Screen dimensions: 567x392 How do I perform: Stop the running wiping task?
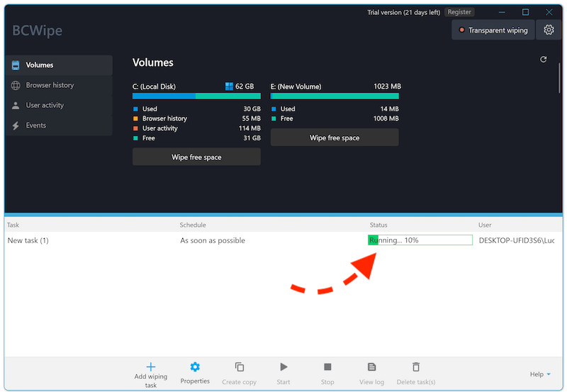click(327, 367)
